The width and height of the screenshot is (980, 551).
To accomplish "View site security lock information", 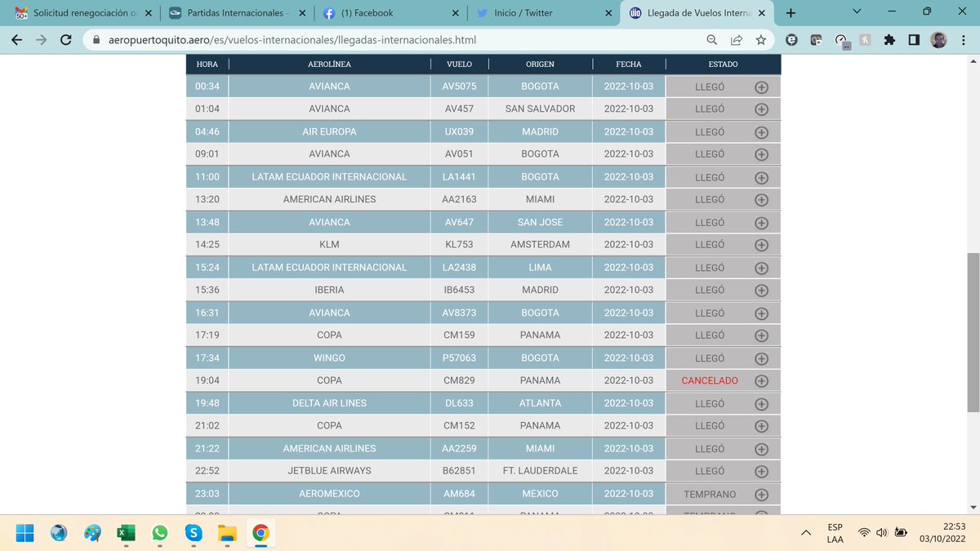I will click(x=96, y=40).
